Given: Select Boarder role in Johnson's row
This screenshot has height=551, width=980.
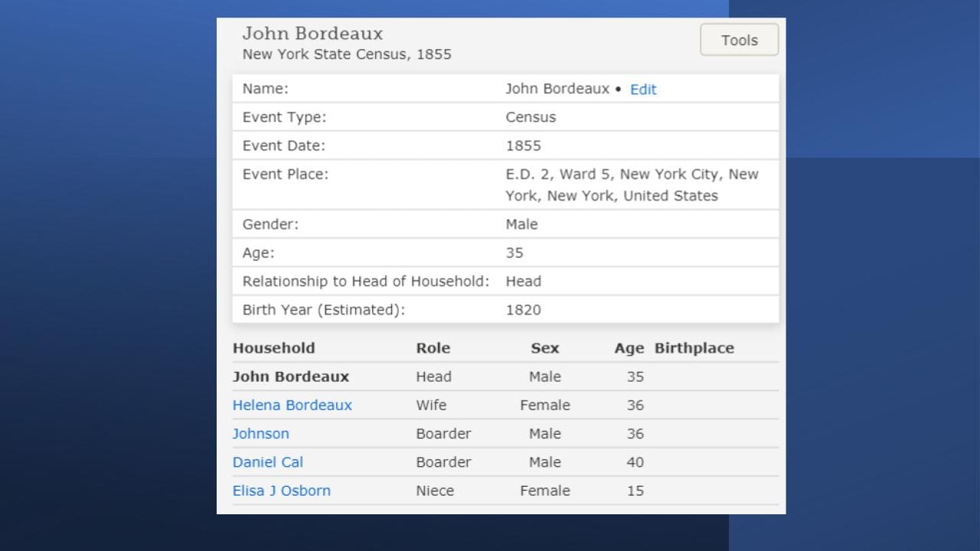Looking at the screenshot, I should tap(443, 433).
